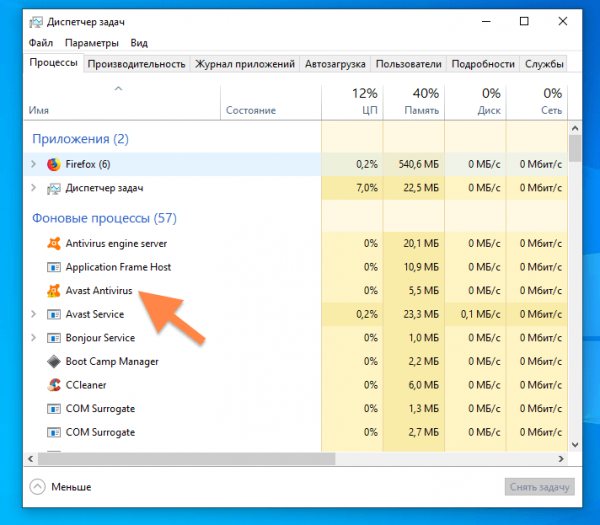Image resolution: width=600 pixels, height=525 pixels.
Task: Click the Приложения (2) group heading
Action: click(80, 139)
